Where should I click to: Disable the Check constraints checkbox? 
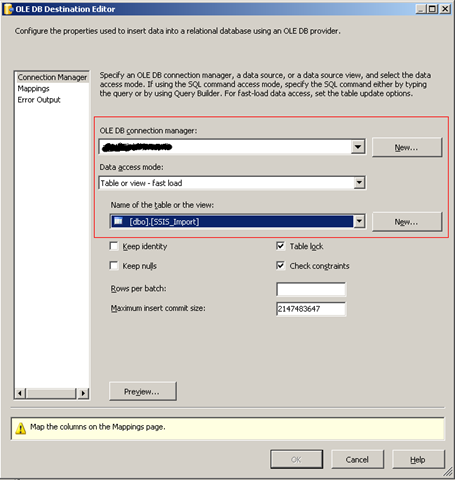click(280, 266)
